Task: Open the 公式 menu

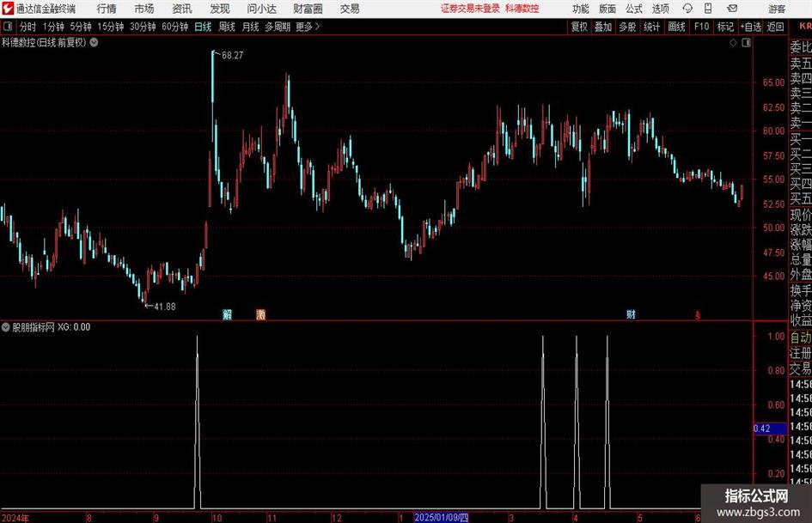Action: (633, 9)
